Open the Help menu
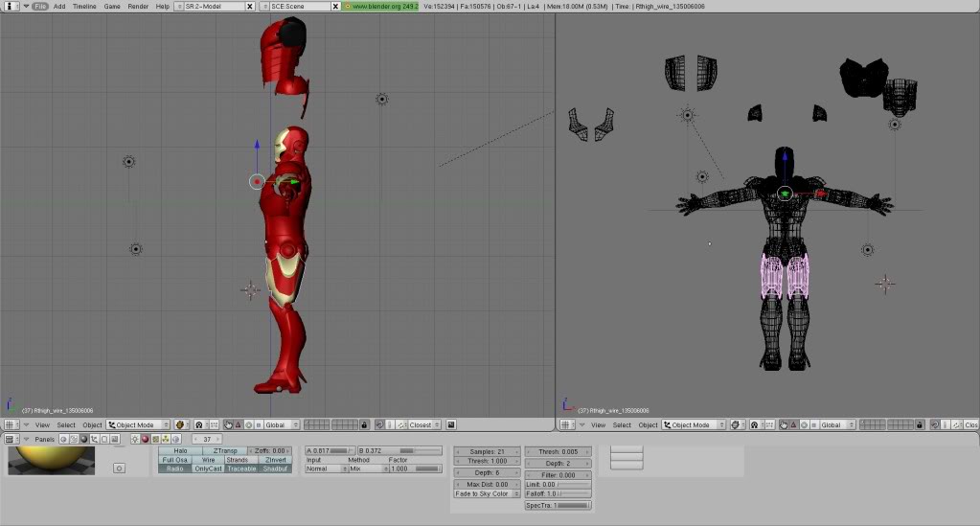The width and height of the screenshot is (980, 526). pyautogui.click(x=163, y=7)
